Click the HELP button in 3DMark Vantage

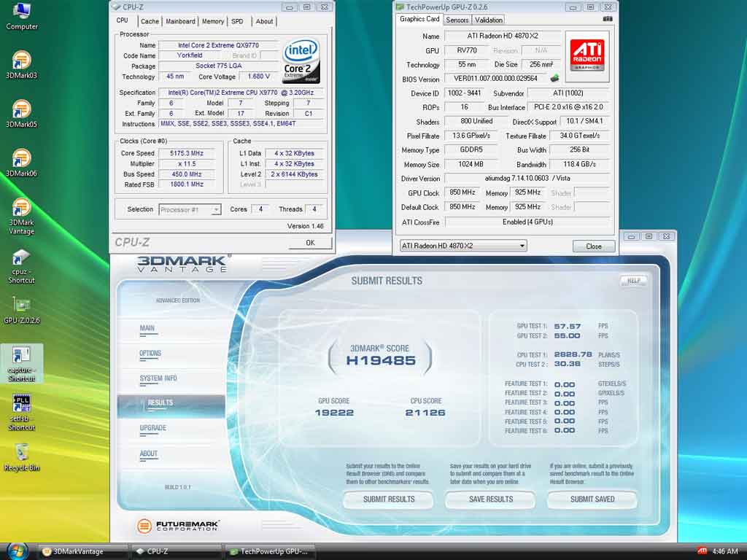pos(634,281)
